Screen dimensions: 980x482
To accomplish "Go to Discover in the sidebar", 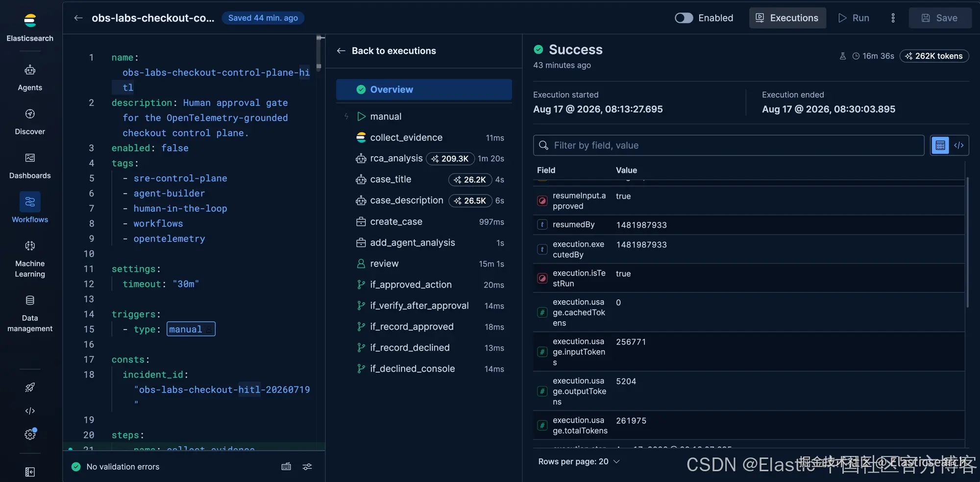I will tap(30, 122).
